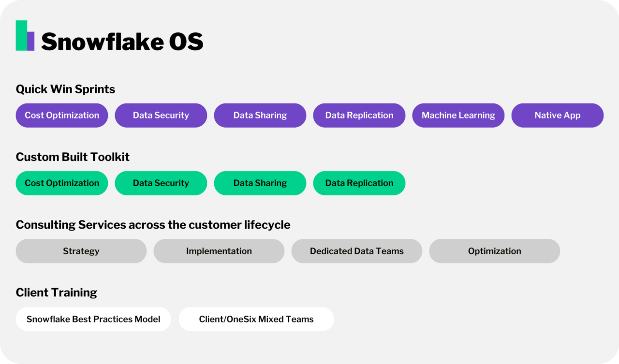This screenshot has height=364, width=619.
Task: Click Data Security under Custom Built Toolkit
Action: pos(161,183)
